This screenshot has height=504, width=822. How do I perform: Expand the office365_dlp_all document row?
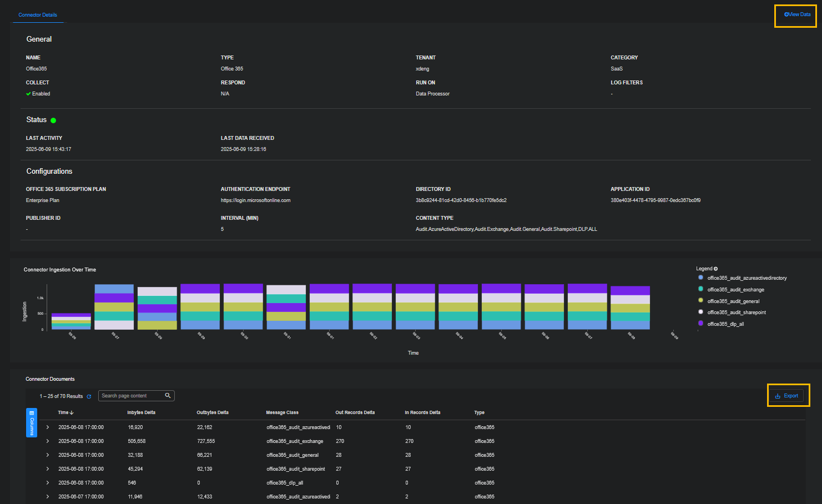coord(48,483)
